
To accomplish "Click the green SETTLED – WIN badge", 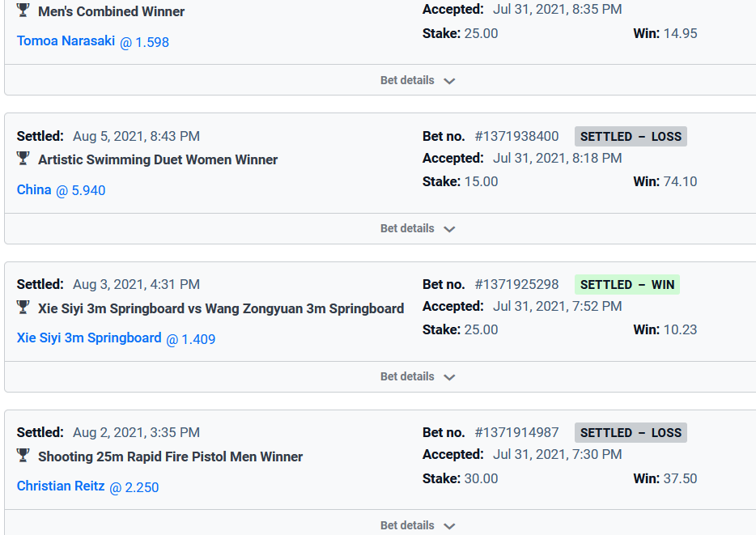I will (x=627, y=284).
